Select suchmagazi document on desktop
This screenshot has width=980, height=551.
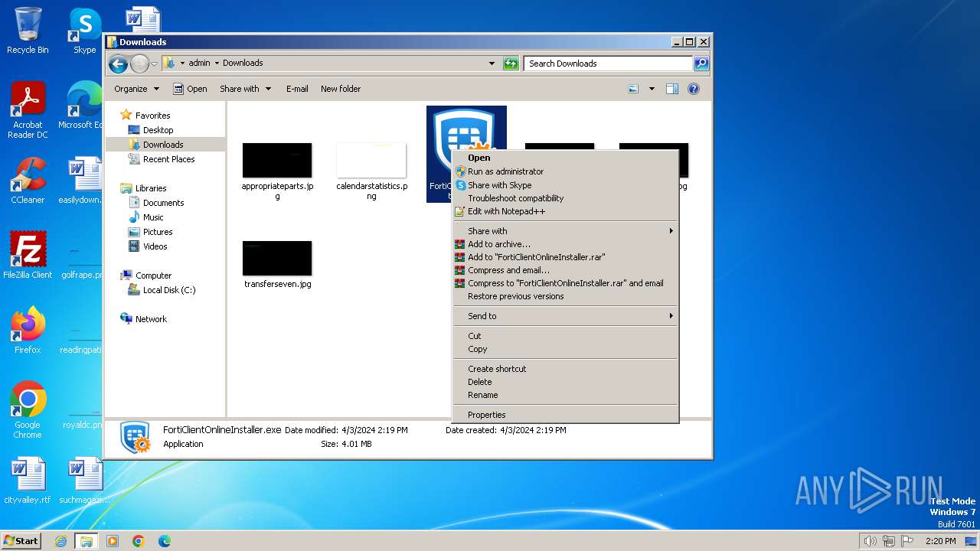[84, 481]
